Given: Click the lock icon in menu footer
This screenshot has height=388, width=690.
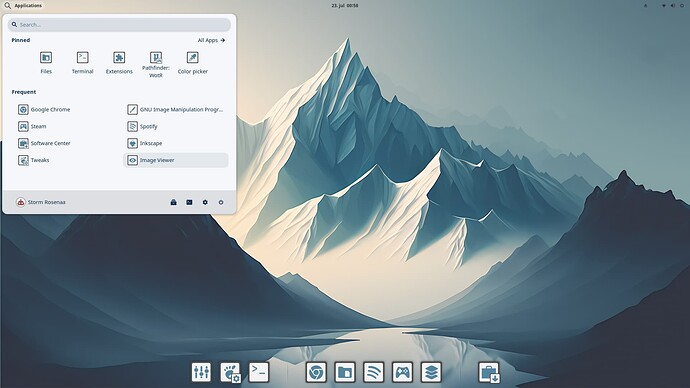Looking at the screenshot, I should [173, 202].
